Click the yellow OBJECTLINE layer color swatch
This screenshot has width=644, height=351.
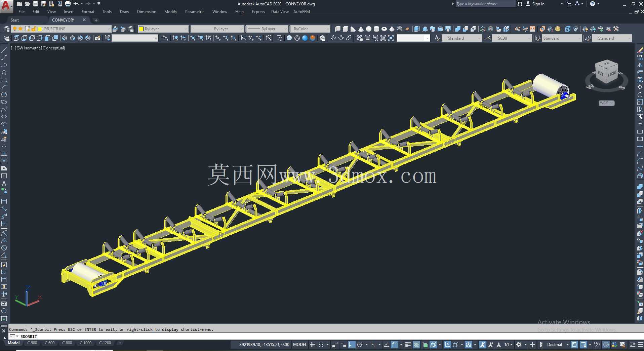click(40, 29)
